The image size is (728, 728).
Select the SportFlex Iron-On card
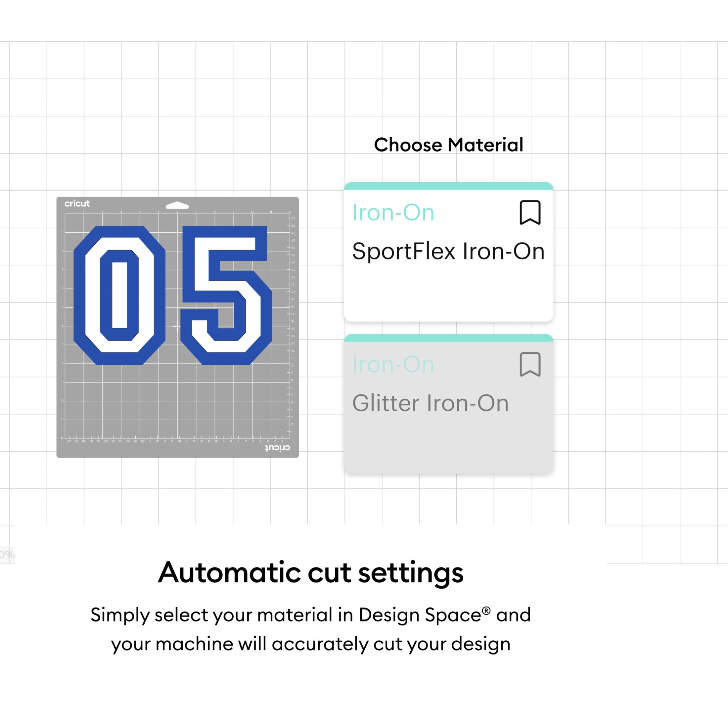point(448,252)
